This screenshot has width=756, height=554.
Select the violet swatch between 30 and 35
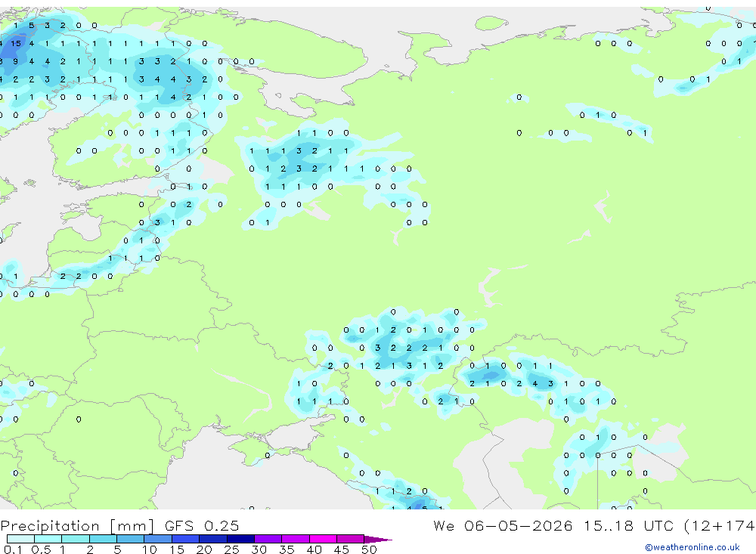click(268, 539)
